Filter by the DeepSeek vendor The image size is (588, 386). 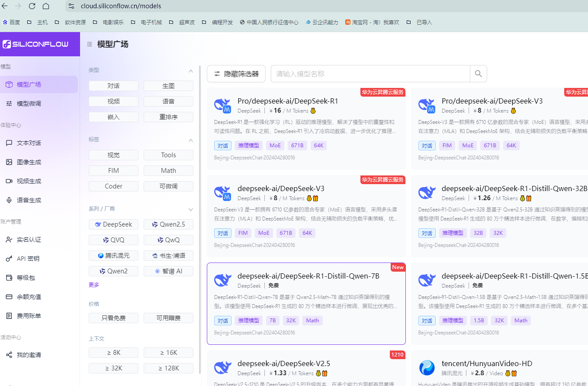click(x=113, y=224)
